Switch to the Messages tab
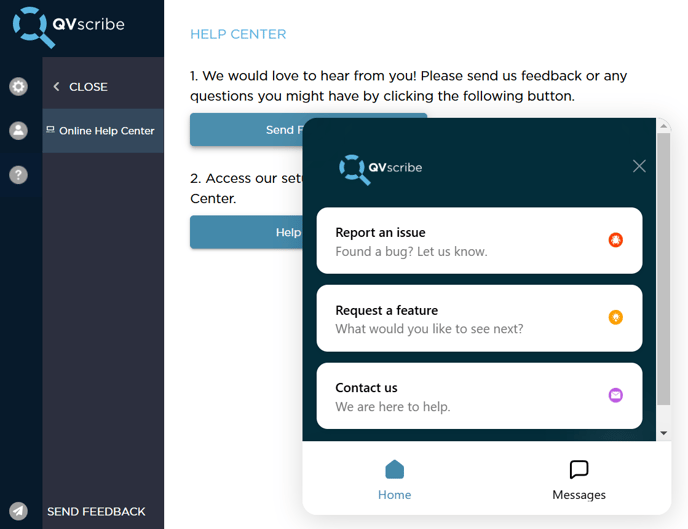The width and height of the screenshot is (688, 529). [x=579, y=480]
